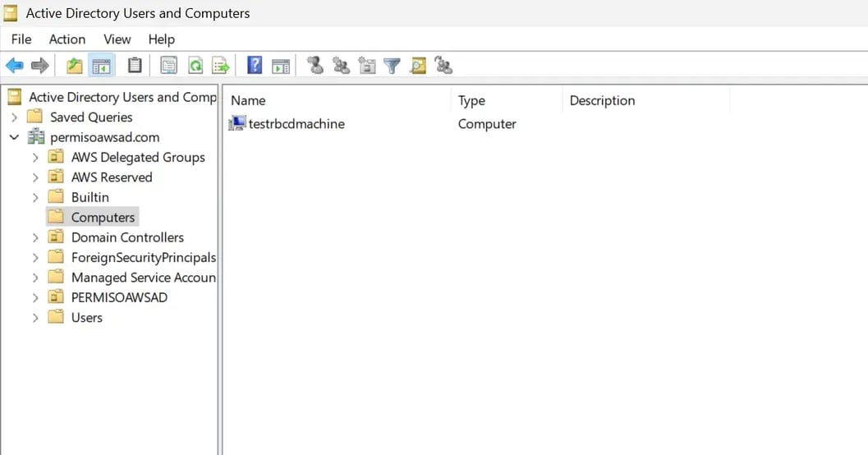This screenshot has height=455, width=868.
Task: Select Domain Controllers in the tree
Action: [x=127, y=237]
